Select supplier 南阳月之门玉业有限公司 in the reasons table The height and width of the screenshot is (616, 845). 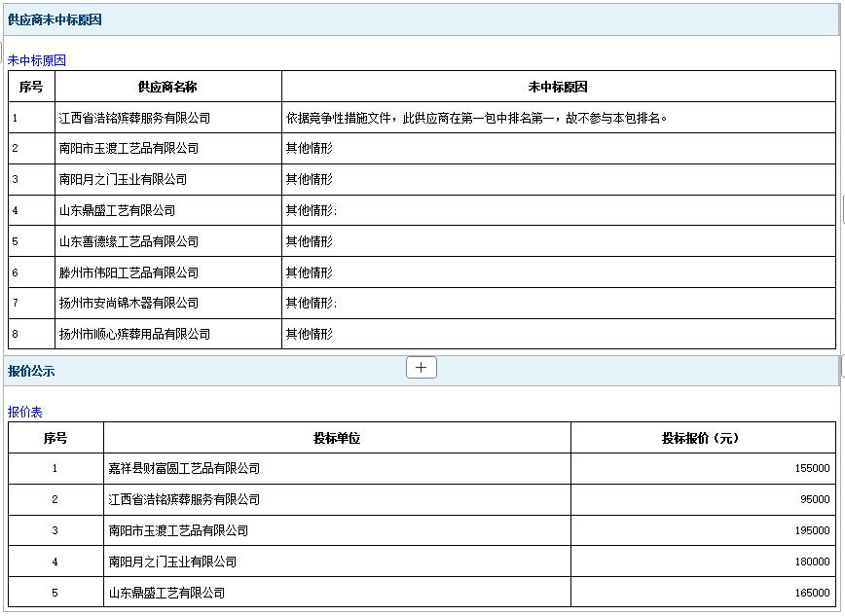click(x=123, y=179)
